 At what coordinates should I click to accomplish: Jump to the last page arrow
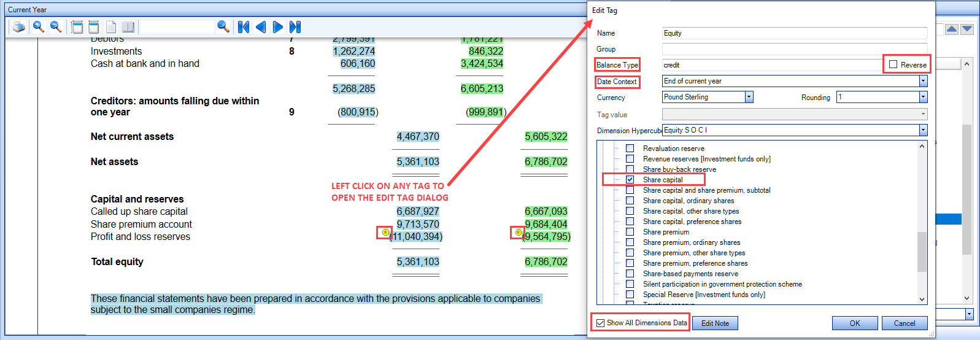tap(295, 26)
